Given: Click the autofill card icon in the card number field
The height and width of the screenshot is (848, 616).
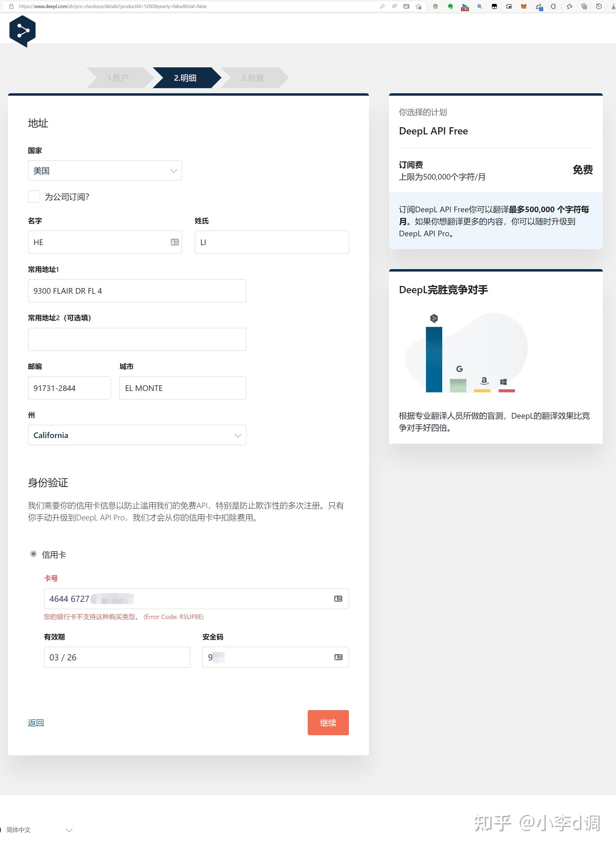Looking at the screenshot, I should (x=338, y=599).
